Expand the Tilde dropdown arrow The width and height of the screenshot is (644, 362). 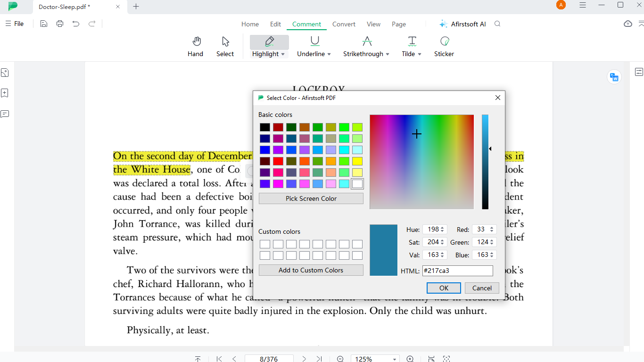(420, 54)
